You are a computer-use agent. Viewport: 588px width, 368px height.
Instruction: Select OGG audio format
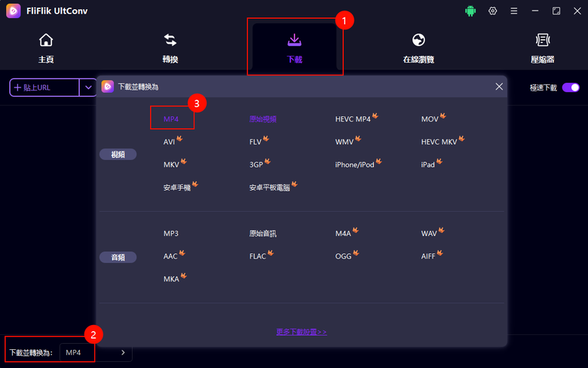coord(344,256)
